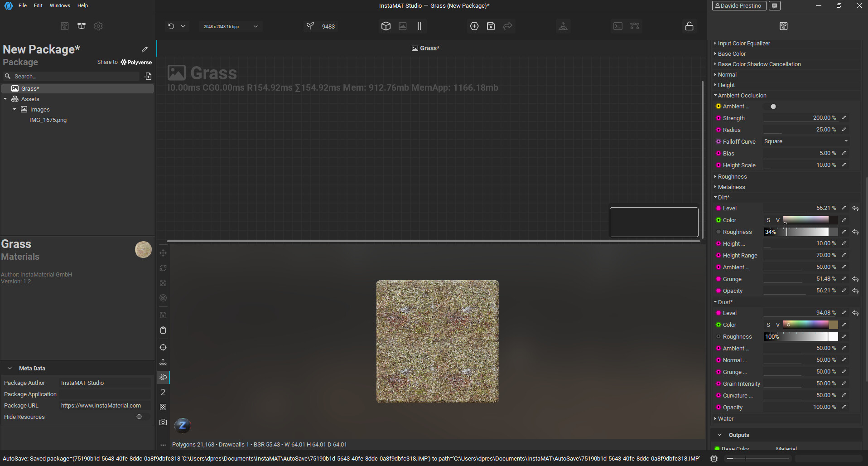Click the checkerboard icon in viewport sidebar
The image size is (868, 466).
163,407
